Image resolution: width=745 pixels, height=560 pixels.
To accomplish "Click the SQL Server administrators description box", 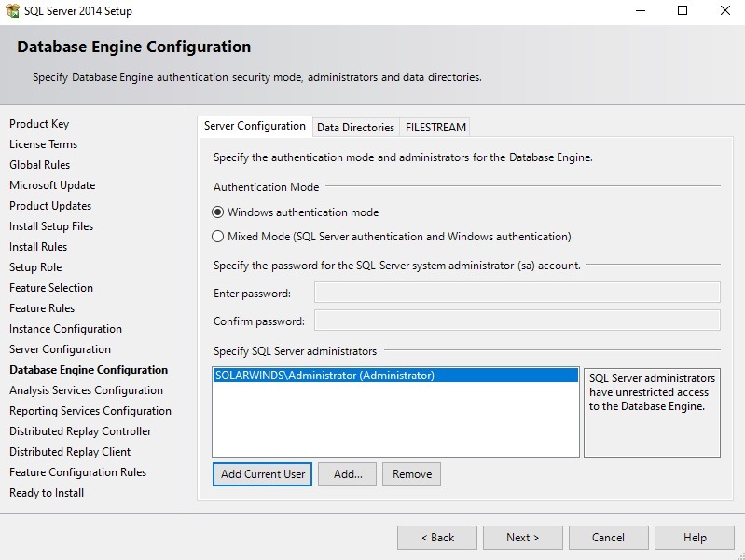I will (652, 412).
